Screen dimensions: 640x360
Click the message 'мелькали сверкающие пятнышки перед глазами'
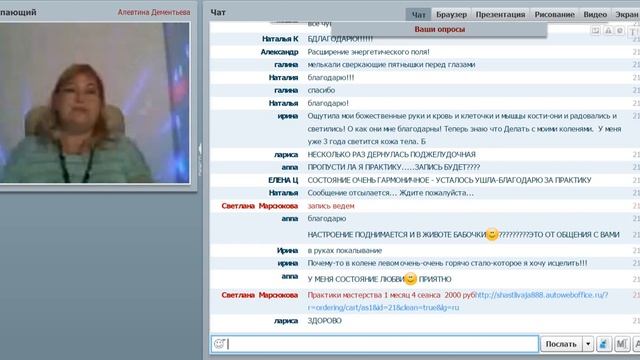(x=391, y=64)
